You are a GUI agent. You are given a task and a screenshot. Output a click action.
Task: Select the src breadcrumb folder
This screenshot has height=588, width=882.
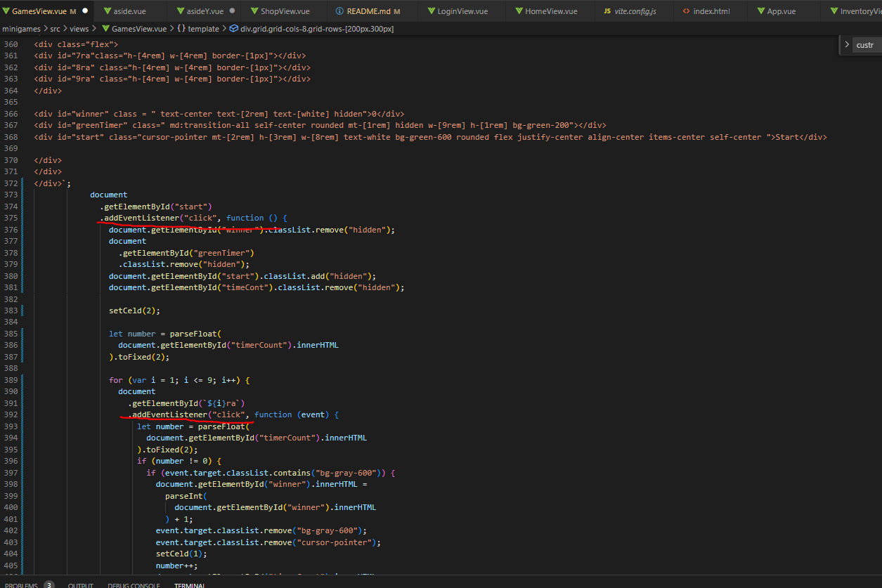pos(55,29)
